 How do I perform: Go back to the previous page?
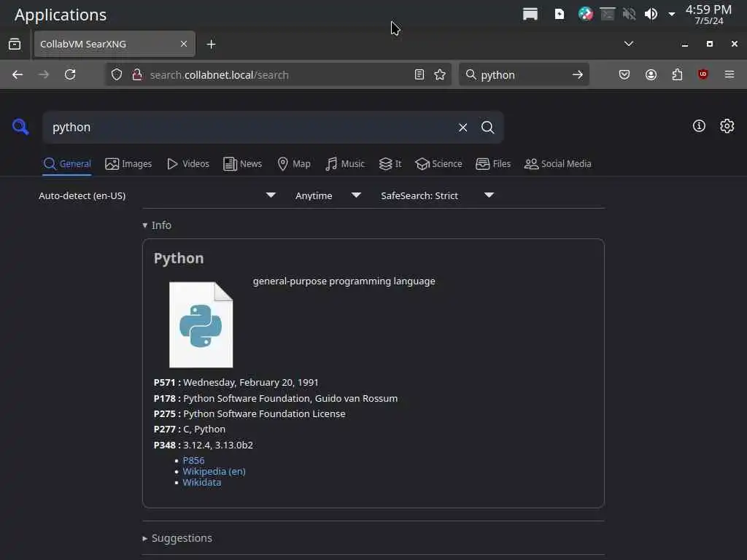pyautogui.click(x=18, y=75)
